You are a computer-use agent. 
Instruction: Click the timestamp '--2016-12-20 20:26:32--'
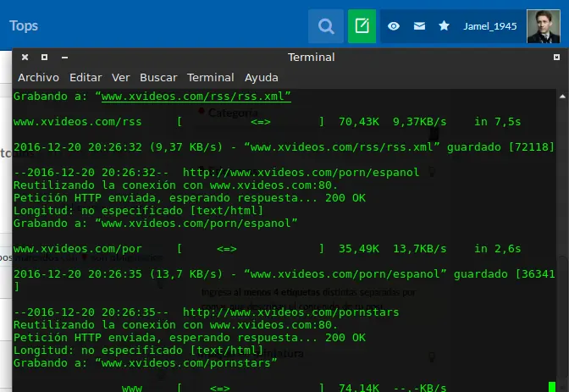(x=91, y=173)
